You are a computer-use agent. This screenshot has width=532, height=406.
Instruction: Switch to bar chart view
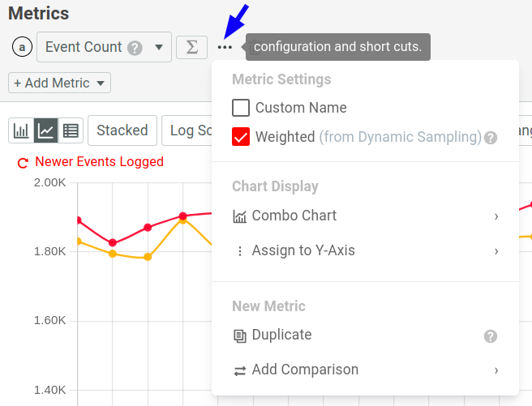[21, 130]
